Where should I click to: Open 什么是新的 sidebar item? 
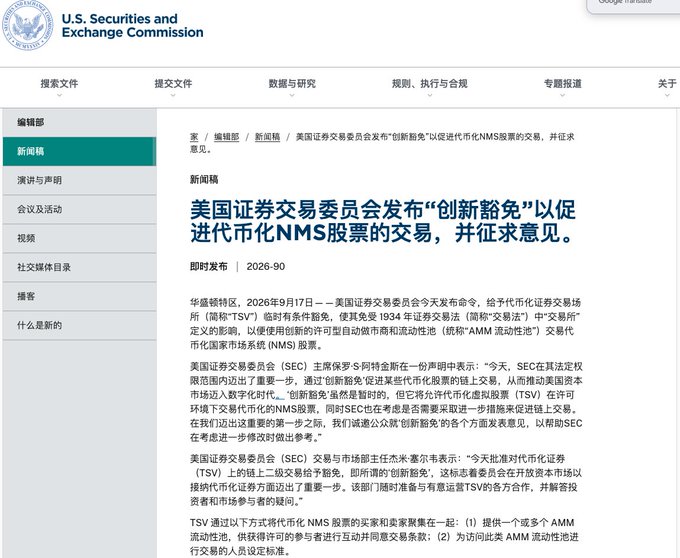pos(79,326)
